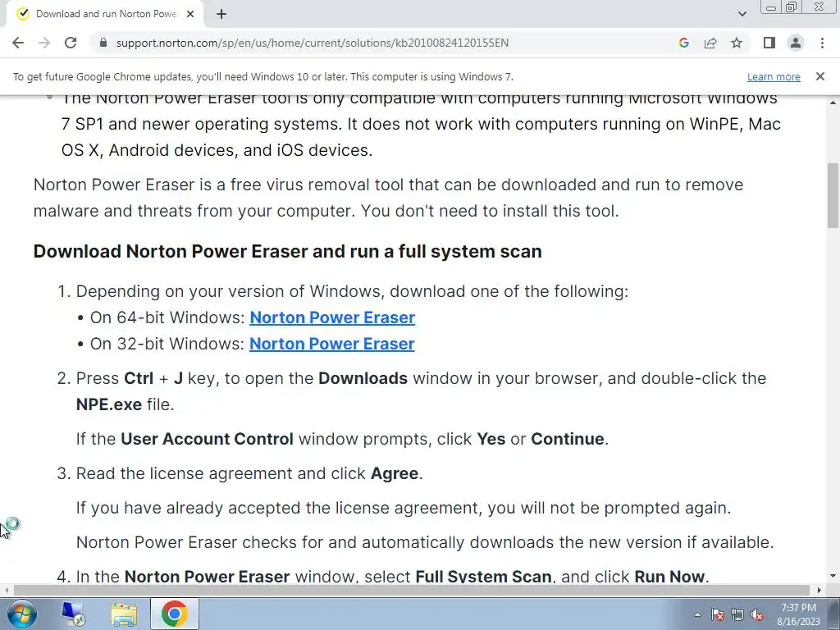Show hidden system tray icons
This screenshot has height=630, width=840.
[x=697, y=614]
